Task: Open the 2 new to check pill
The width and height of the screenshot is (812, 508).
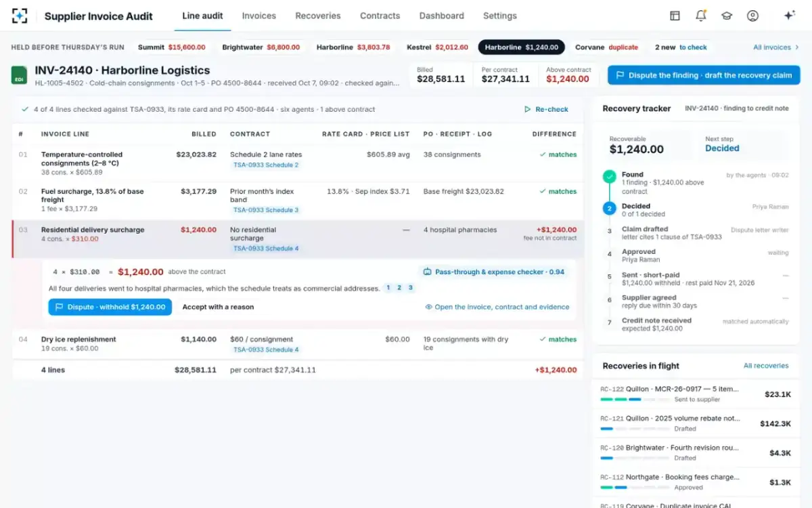Action: [681, 47]
